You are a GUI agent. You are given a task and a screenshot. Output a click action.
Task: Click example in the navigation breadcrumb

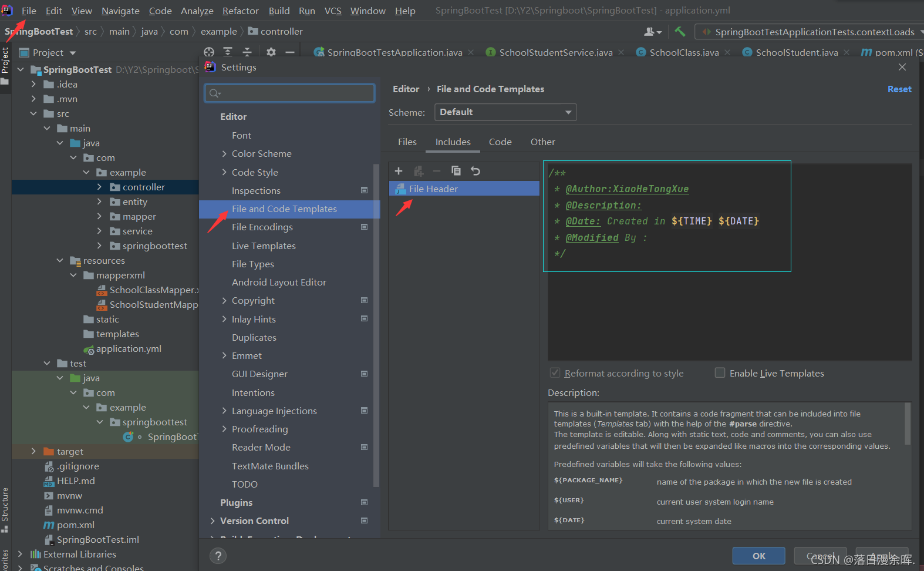tap(218, 32)
